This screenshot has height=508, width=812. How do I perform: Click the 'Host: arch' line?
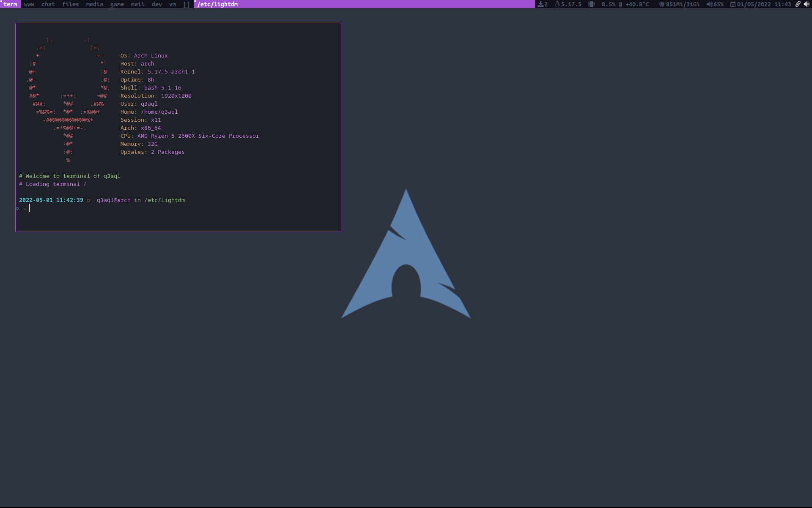[137, 63]
